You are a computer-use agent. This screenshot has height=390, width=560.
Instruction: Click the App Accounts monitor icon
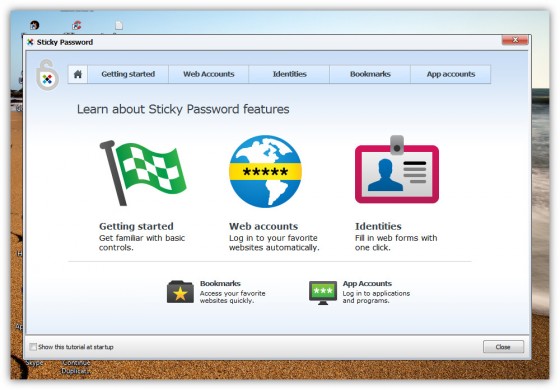tap(323, 292)
